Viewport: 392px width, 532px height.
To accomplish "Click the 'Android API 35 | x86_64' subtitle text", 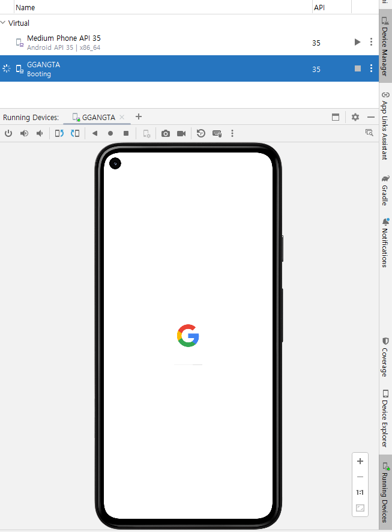I will (x=64, y=47).
